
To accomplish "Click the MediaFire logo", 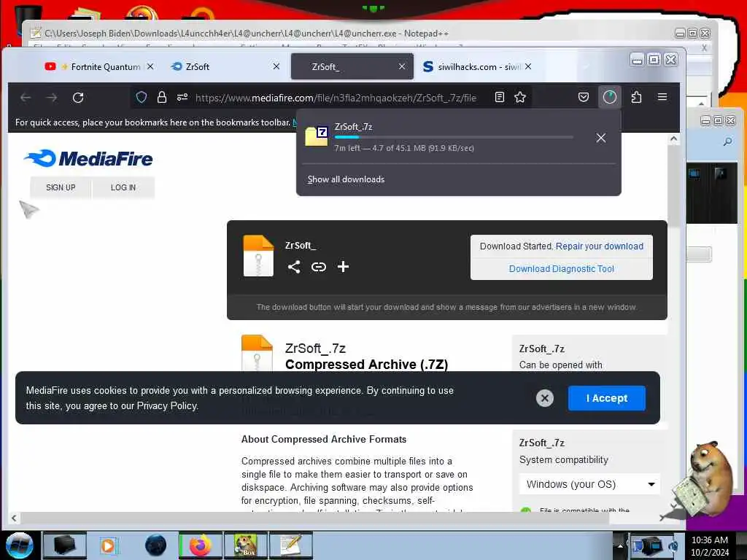I will [x=88, y=158].
